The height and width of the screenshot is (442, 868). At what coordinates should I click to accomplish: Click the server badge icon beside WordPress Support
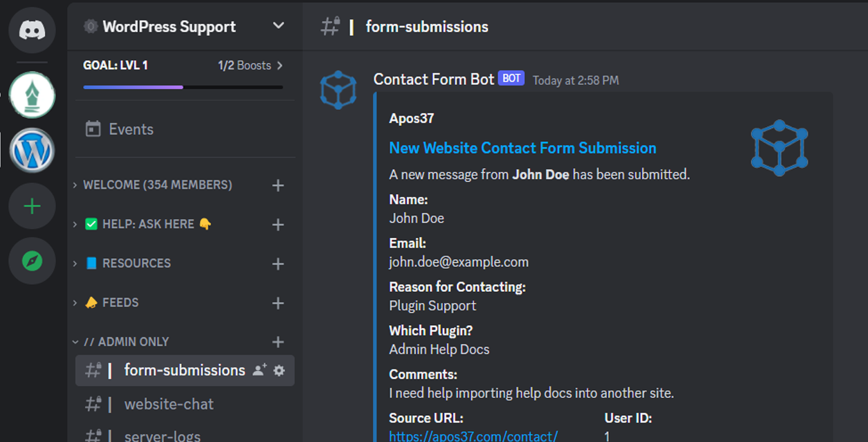point(91,26)
